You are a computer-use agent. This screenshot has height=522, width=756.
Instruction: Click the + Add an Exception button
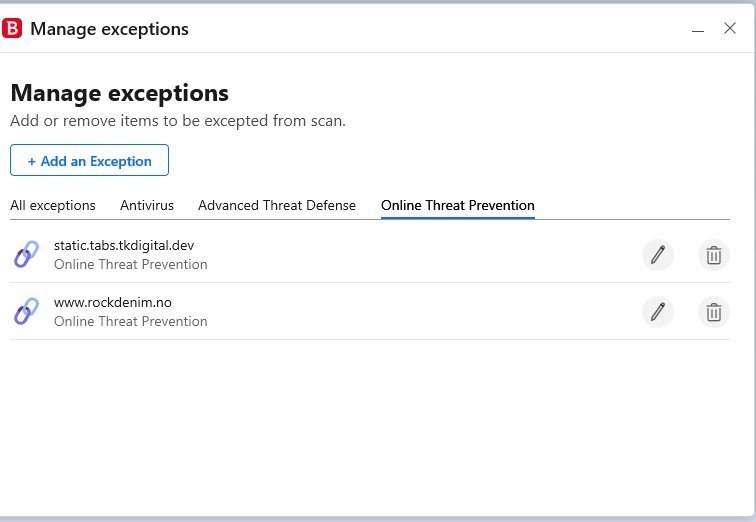[x=89, y=160]
